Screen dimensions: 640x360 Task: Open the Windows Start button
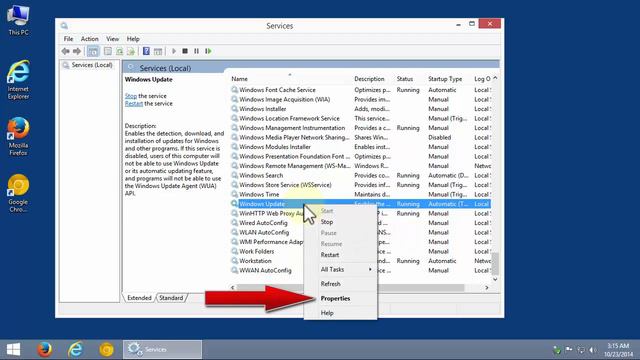[13, 350]
